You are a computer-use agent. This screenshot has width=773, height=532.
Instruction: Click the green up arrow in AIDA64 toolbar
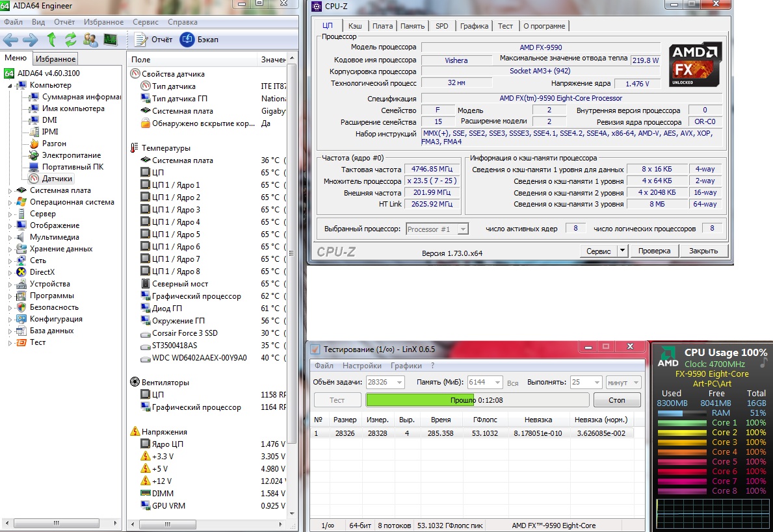(x=51, y=40)
